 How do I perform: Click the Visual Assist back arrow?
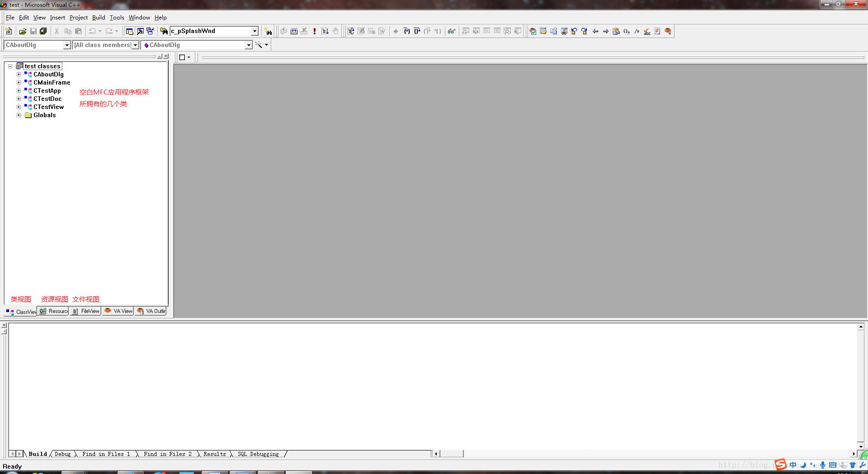click(x=595, y=31)
